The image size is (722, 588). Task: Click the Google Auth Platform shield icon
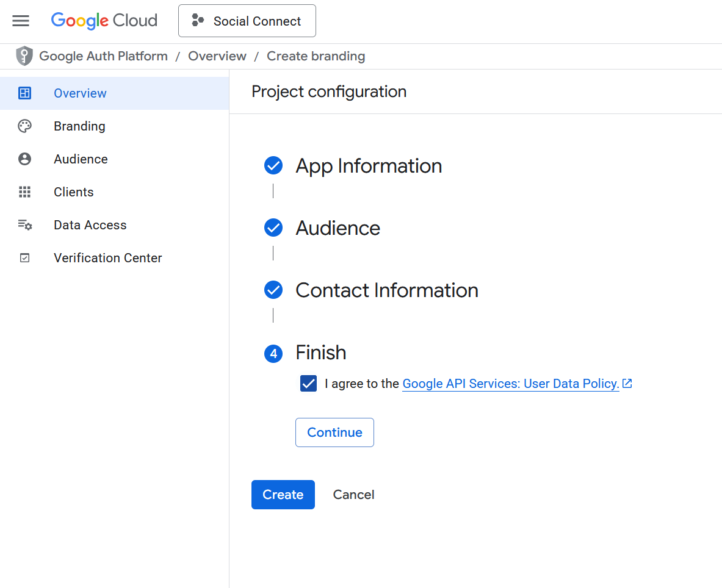click(x=24, y=56)
